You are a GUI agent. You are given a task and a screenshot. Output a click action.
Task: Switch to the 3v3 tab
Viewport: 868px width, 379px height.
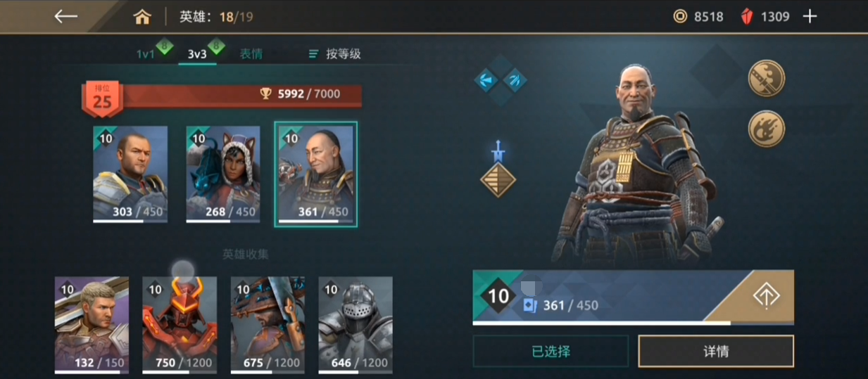tap(197, 54)
